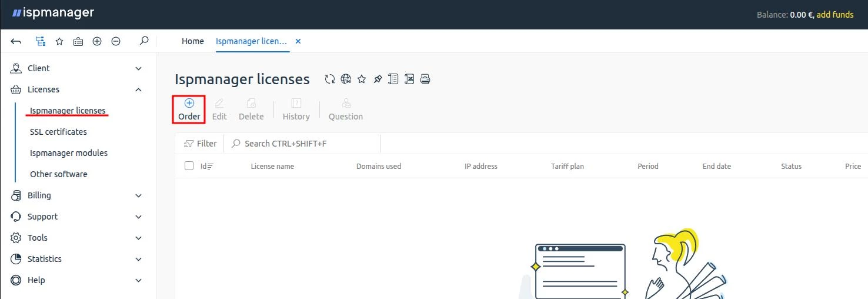The image size is (868, 299).
Task: Click the Statistics pie chart icon
Action: [16, 259]
